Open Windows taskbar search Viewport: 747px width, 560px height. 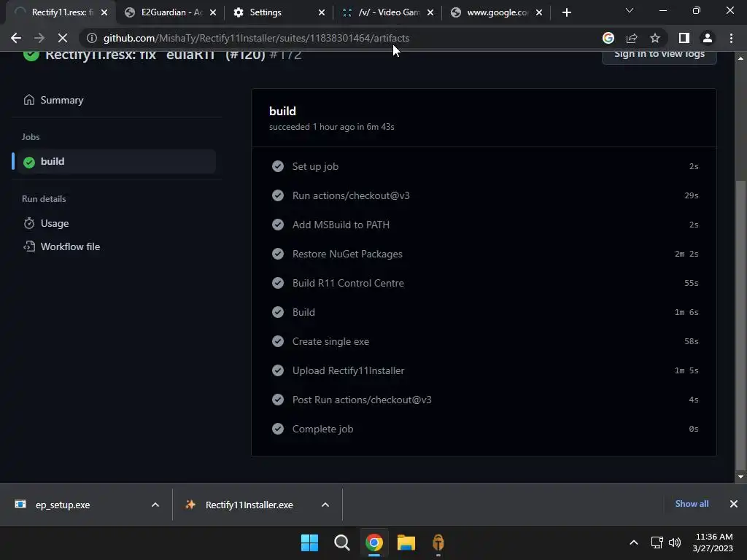pos(341,542)
